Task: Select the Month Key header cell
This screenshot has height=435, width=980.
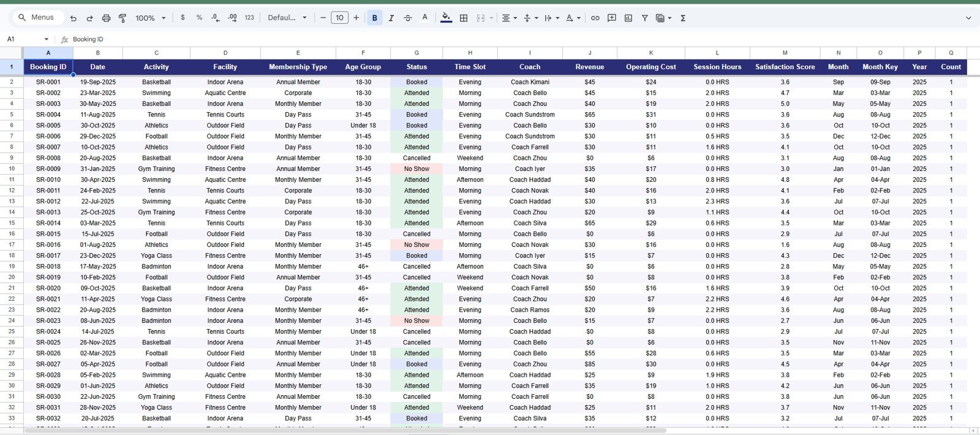Action: pos(880,67)
